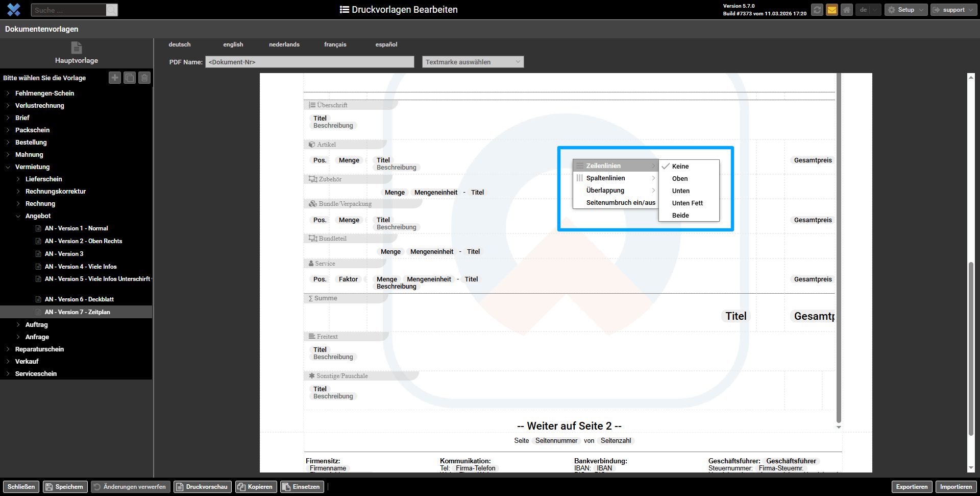Image resolution: width=980 pixels, height=496 pixels.
Task: Open messages via the yellow envelope icon
Action: coord(832,10)
